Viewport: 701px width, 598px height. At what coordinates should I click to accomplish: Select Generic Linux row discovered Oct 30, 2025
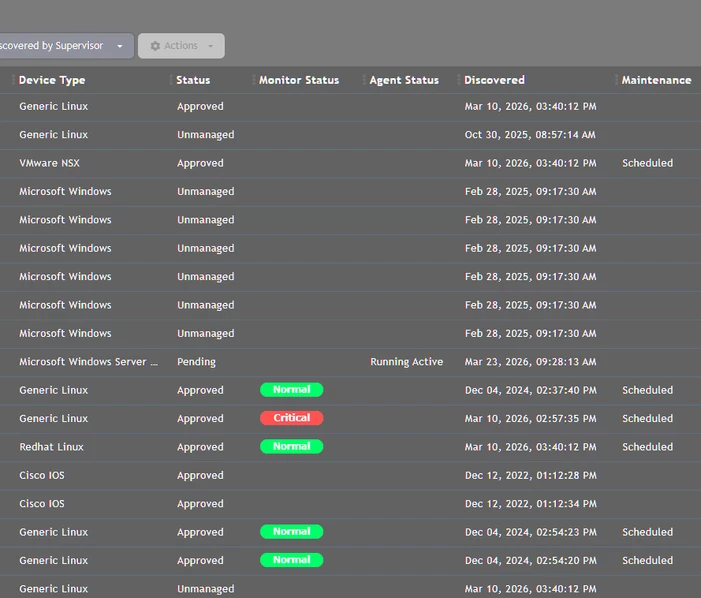pyautogui.click(x=350, y=135)
